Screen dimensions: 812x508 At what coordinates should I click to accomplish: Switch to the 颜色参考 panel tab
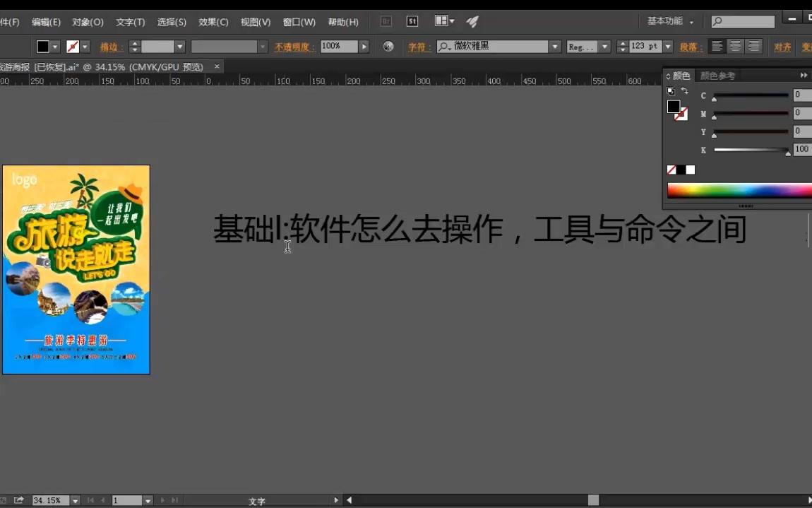click(716, 75)
